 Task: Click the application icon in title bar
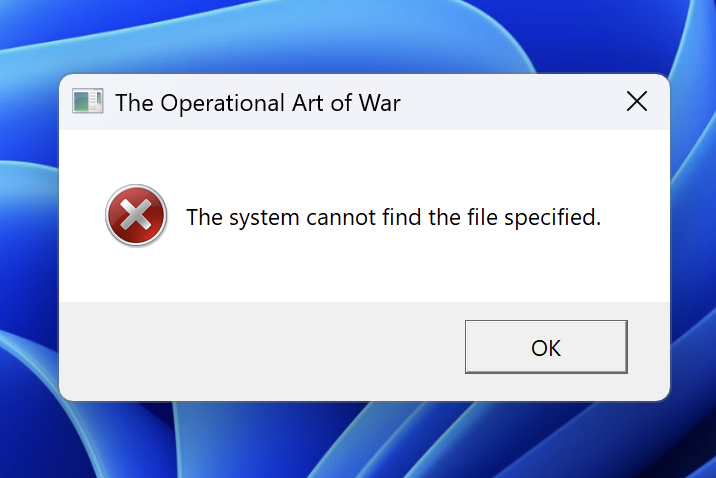88,101
